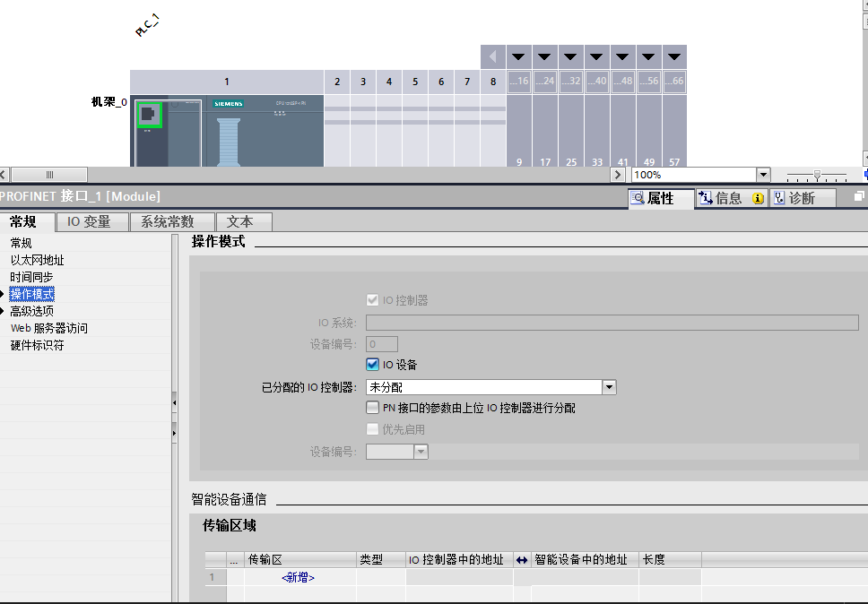Open the lower 设备编号 dropdown
The height and width of the screenshot is (604, 868).
[x=421, y=452]
